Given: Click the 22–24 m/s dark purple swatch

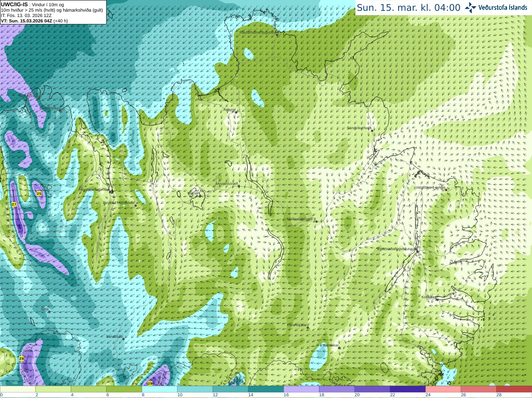Looking at the screenshot, I should pyautogui.click(x=408, y=389).
